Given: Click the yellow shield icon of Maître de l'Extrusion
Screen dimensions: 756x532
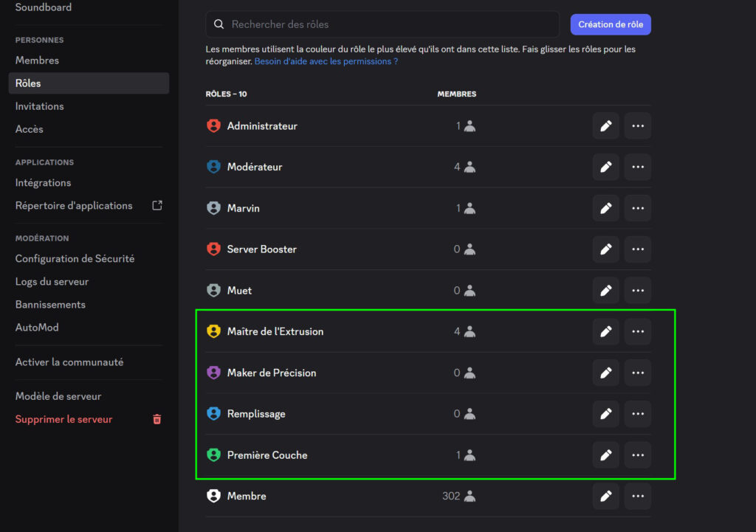Looking at the screenshot, I should (x=214, y=332).
